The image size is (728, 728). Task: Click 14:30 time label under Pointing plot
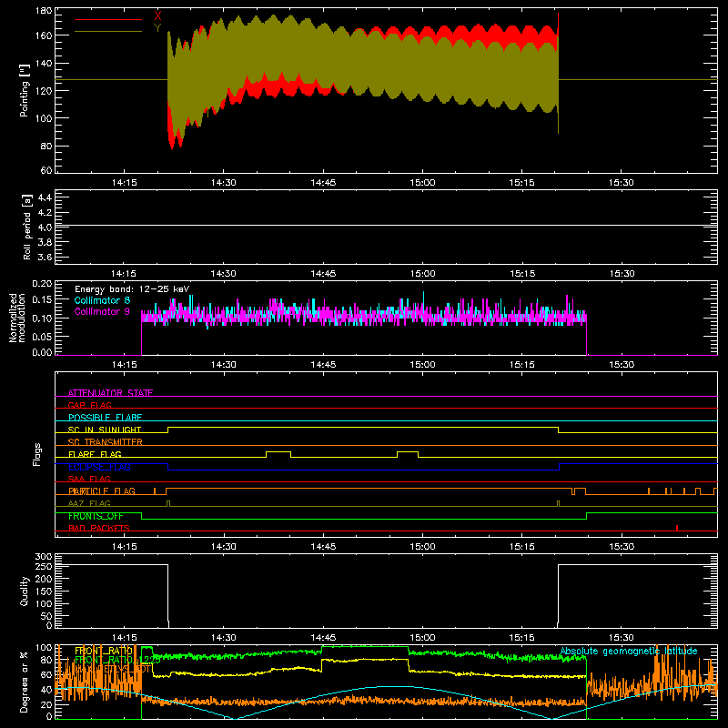223,183
